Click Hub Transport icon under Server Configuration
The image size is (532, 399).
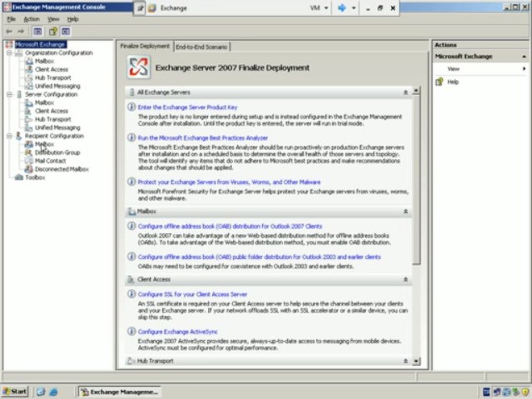[x=29, y=119]
